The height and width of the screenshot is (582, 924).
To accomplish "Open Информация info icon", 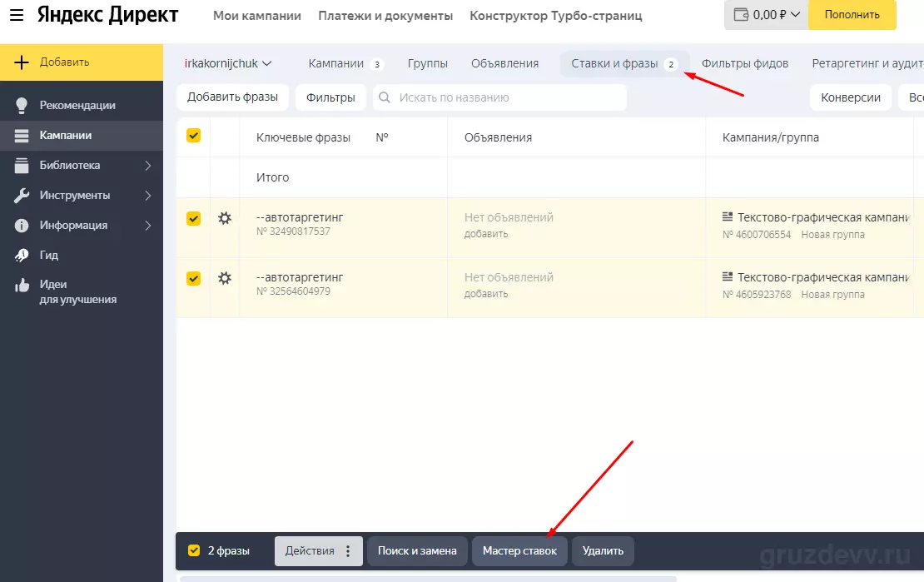I will 21,226.
